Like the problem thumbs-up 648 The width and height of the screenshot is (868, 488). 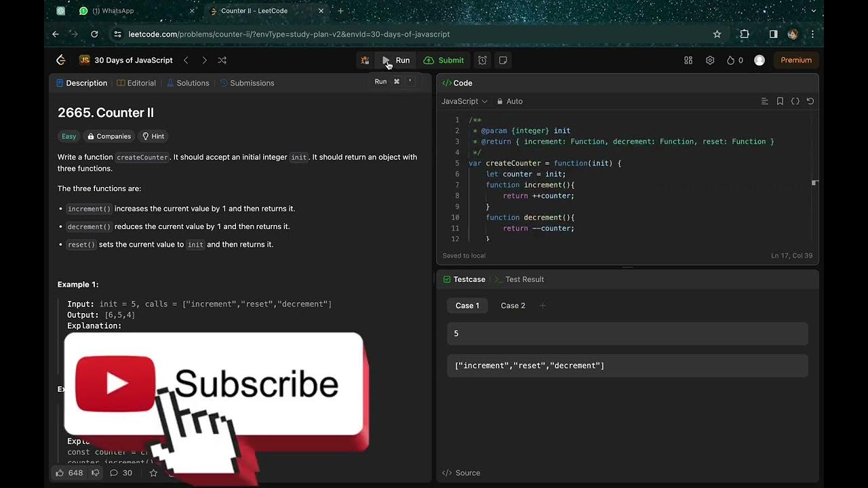[69, 473]
